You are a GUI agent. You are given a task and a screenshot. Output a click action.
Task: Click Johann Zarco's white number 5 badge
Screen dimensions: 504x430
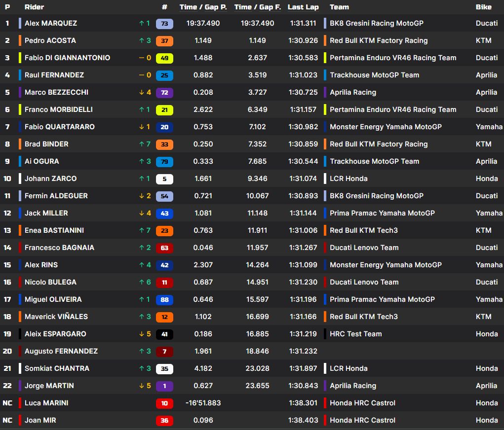[164, 179]
